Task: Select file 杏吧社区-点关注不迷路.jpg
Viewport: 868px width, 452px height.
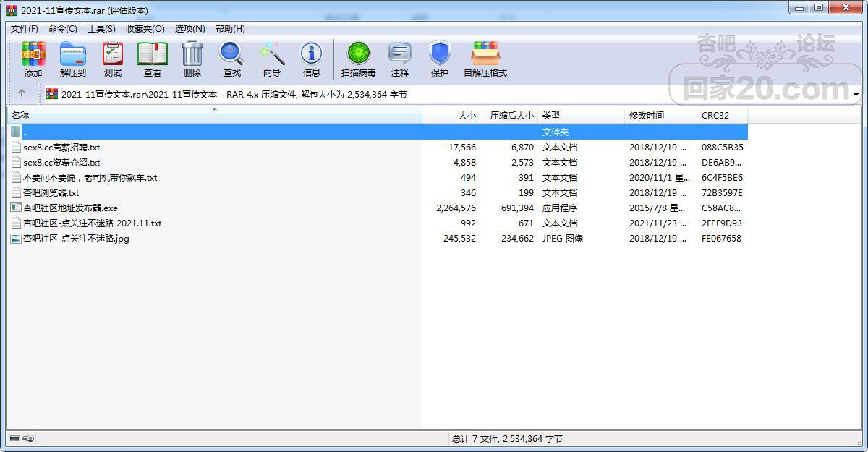Action: click(76, 238)
